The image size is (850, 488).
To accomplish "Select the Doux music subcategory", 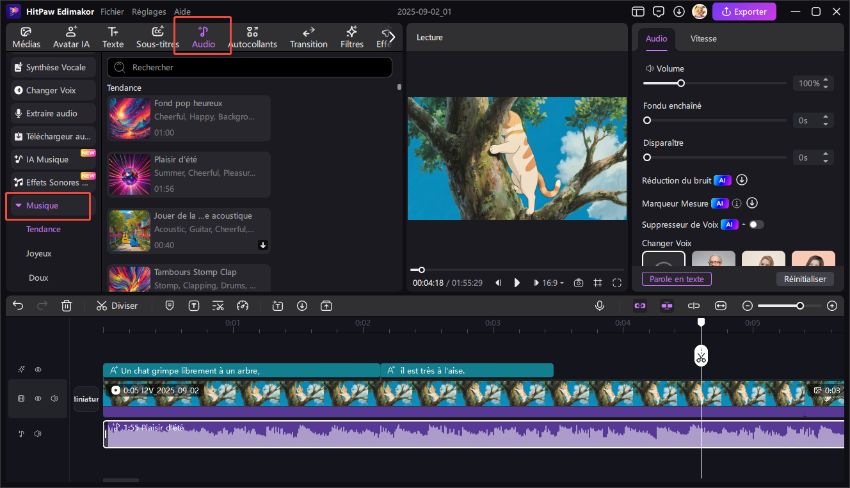I will click(x=38, y=278).
